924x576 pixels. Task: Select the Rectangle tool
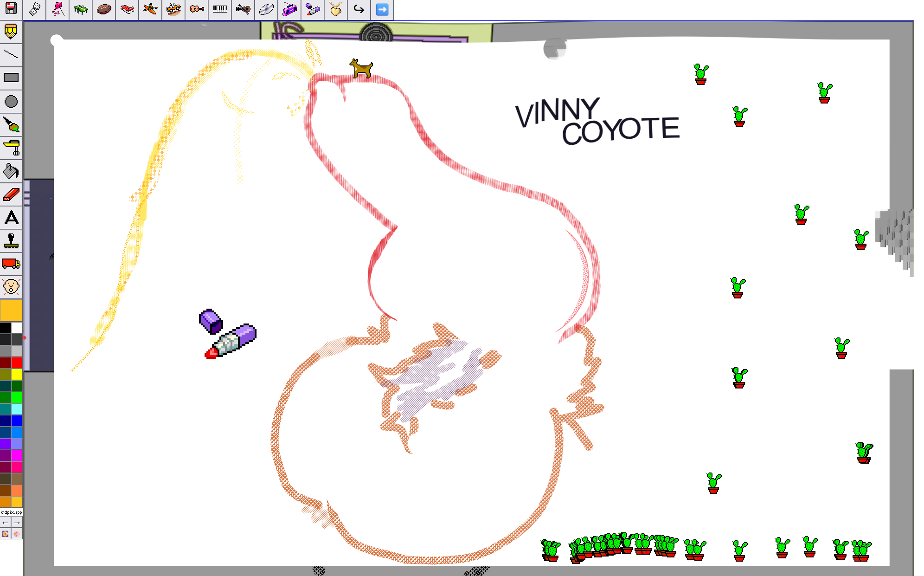coord(11,78)
